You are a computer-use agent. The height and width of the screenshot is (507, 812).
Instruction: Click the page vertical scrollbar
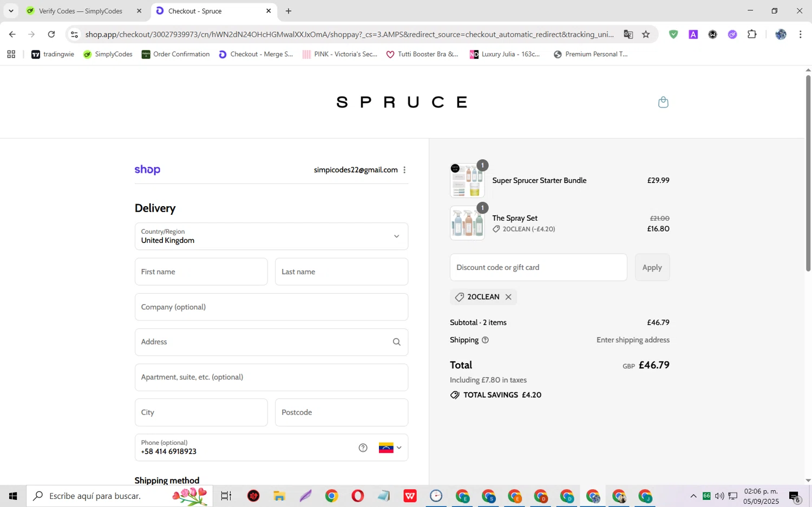pos(808,173)
